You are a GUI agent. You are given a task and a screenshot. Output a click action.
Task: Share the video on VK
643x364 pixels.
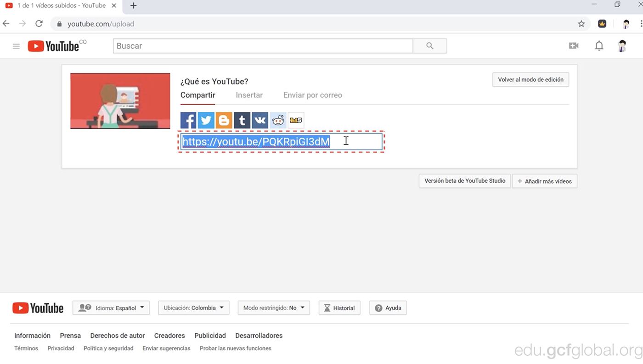260,120
